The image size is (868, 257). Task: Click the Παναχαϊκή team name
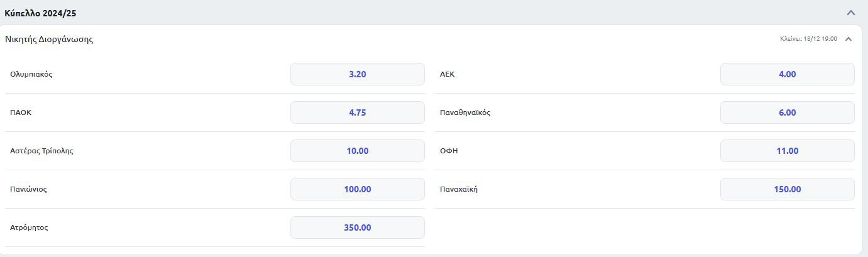pyautogui.click(x=459, y=189)
